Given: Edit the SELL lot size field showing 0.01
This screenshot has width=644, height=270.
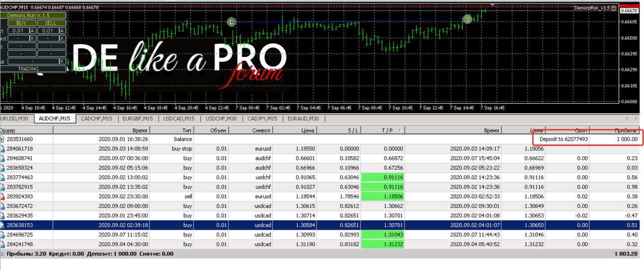Looking at the screenshot, I should 47,31.
